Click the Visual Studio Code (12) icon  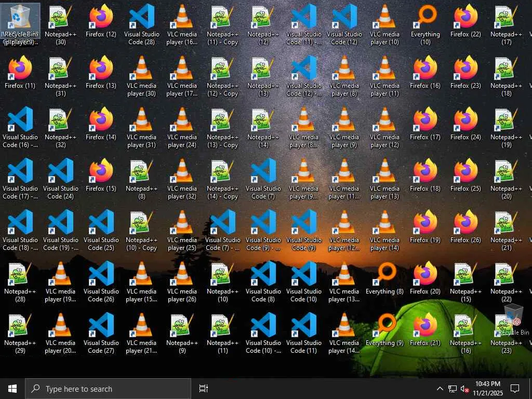344,25
